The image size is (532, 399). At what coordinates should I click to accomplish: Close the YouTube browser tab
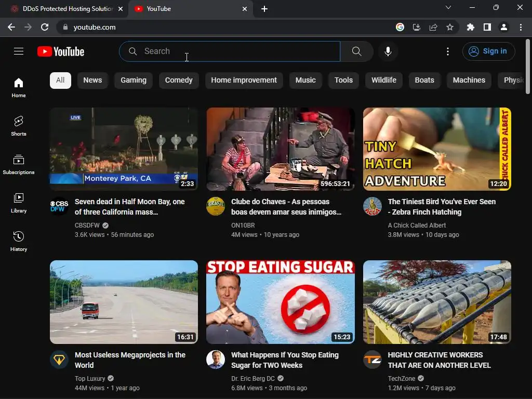coord(245,9)
